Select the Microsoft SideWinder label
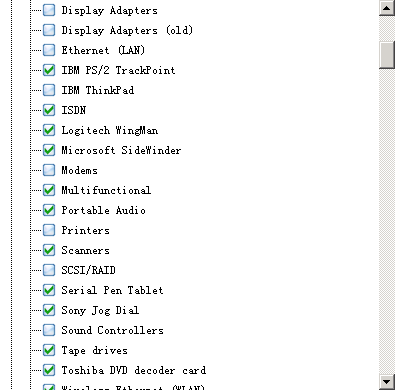395x390 pixels. pyautogui.click(x=121, y=150)
